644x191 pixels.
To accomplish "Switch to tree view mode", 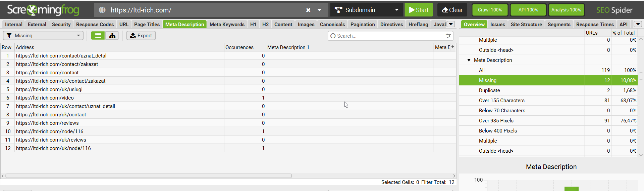I will pyautogui.click(x=112, y=36).
